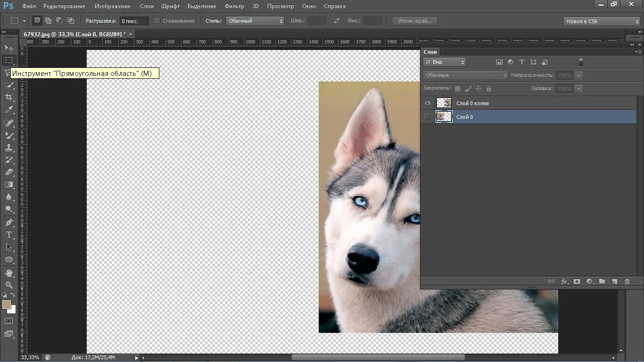The height and width of the screenshot is (362, 644).
Task: Toggle lock transparent pixels
Action: [x=457, y=89]
